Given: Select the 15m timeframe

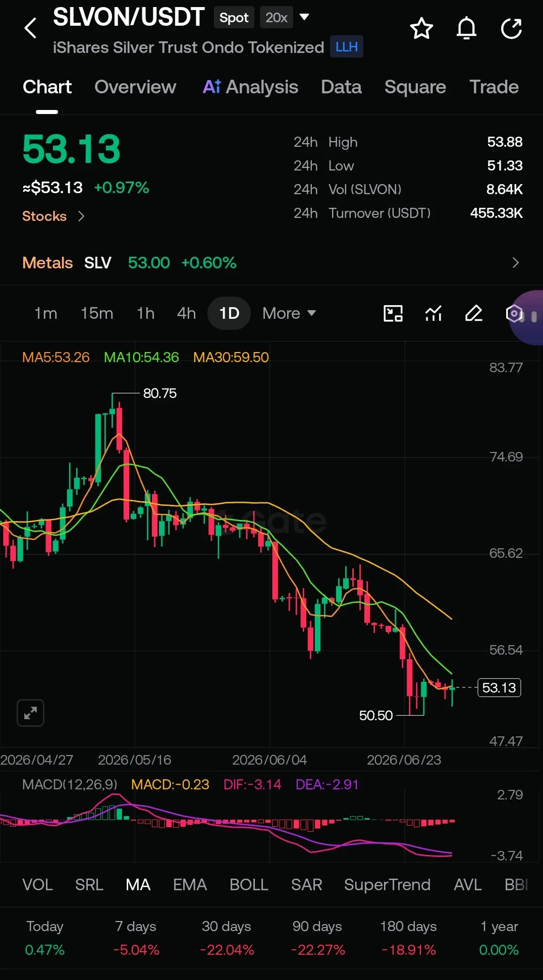Looking at the screenshot, I should click(x=97, y=313).
